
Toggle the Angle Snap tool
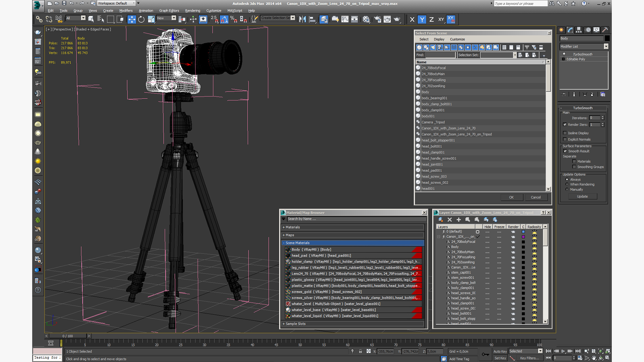pyautogui.click(x=224, y=19)
